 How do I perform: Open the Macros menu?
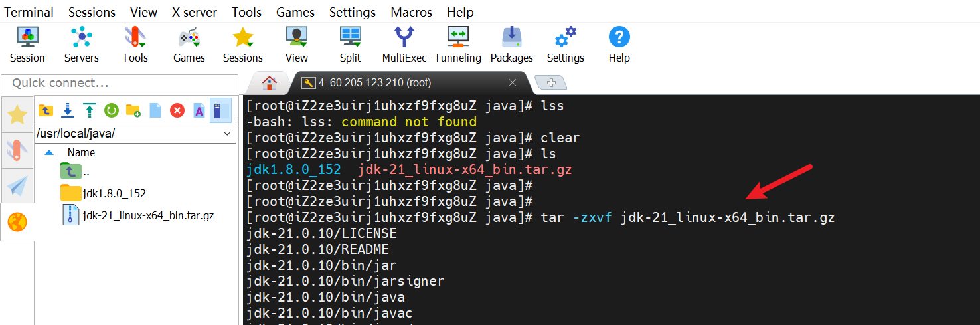411,12
